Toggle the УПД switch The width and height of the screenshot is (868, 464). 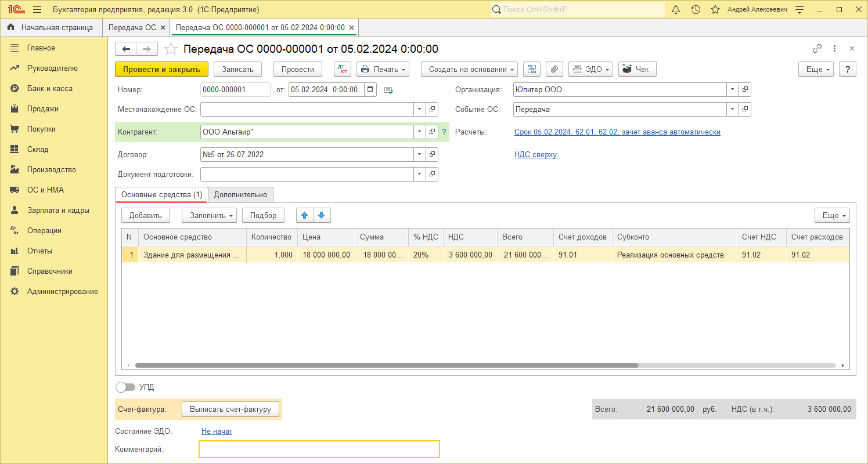tap(125, 387)
